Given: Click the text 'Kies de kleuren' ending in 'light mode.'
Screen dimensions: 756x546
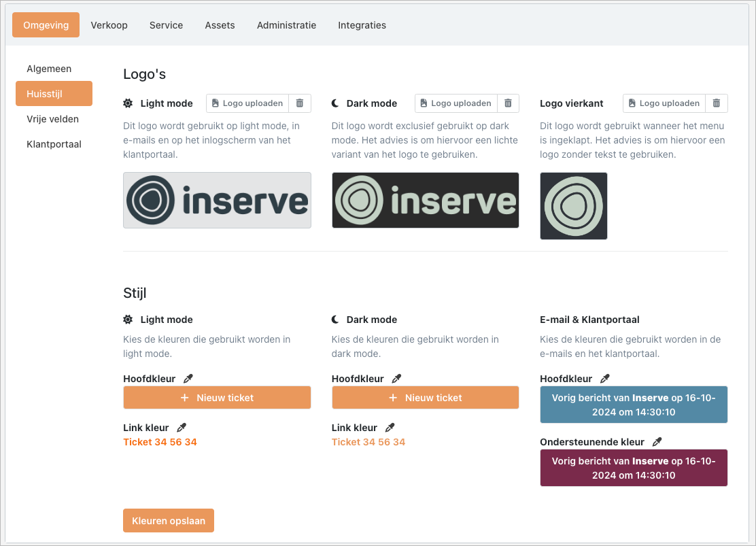Looking at the screenshot, I should point(207,346).
